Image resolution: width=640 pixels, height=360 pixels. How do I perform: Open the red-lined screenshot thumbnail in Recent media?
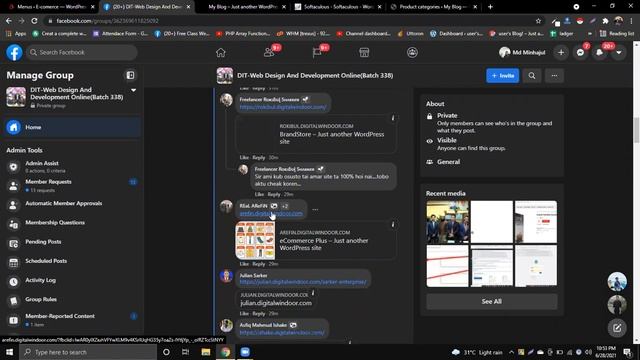click(447, 266)
